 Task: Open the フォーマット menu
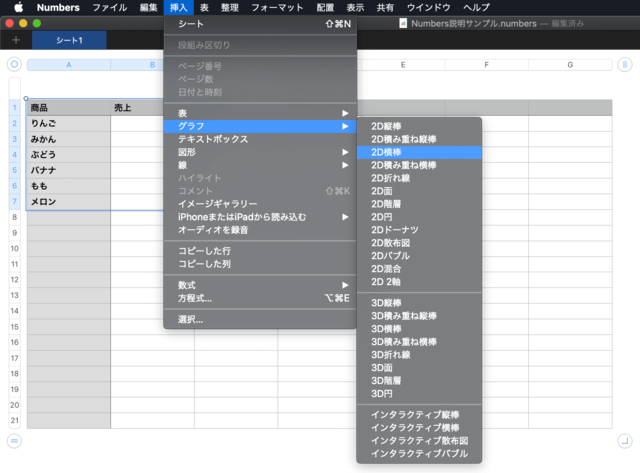(277, 7)
